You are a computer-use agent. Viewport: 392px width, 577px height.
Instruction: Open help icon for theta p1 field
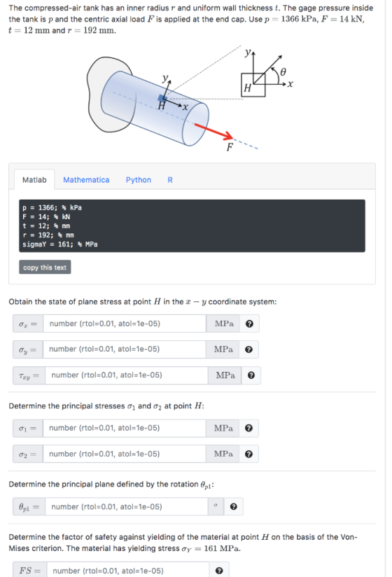[x=233, y=507]
